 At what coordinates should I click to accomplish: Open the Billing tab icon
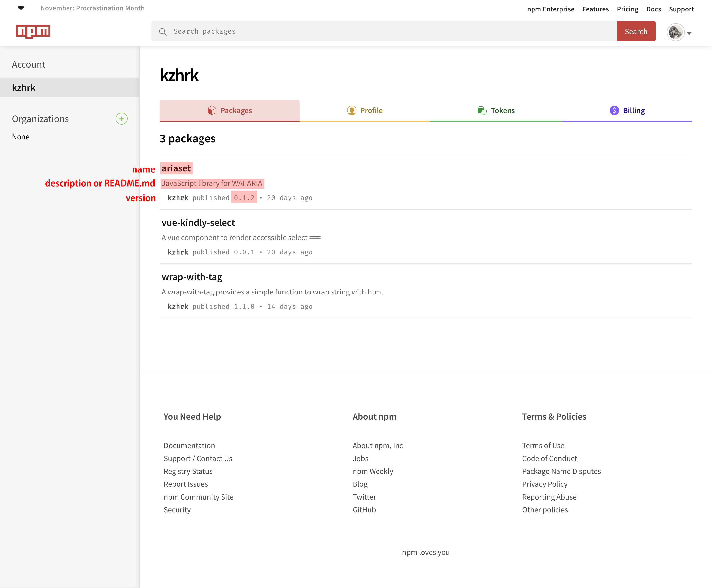click(614, 110)
